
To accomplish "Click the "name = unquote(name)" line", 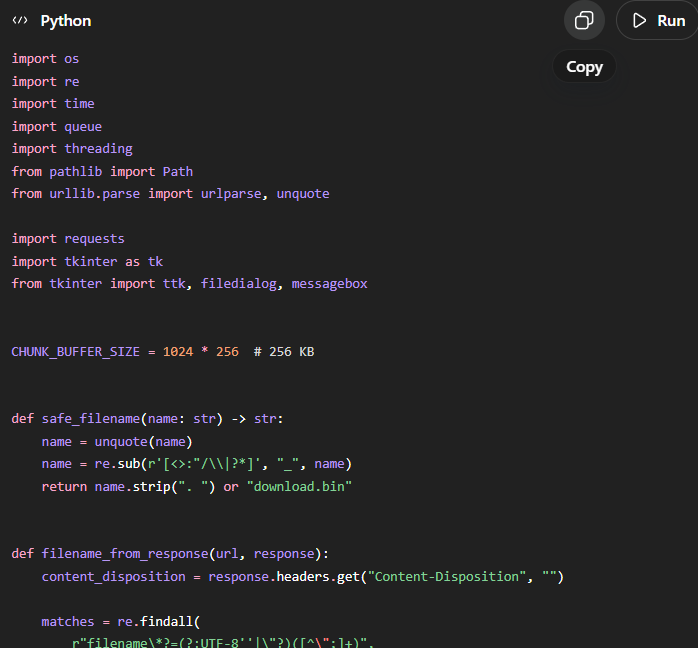I will tap(117, 441).
